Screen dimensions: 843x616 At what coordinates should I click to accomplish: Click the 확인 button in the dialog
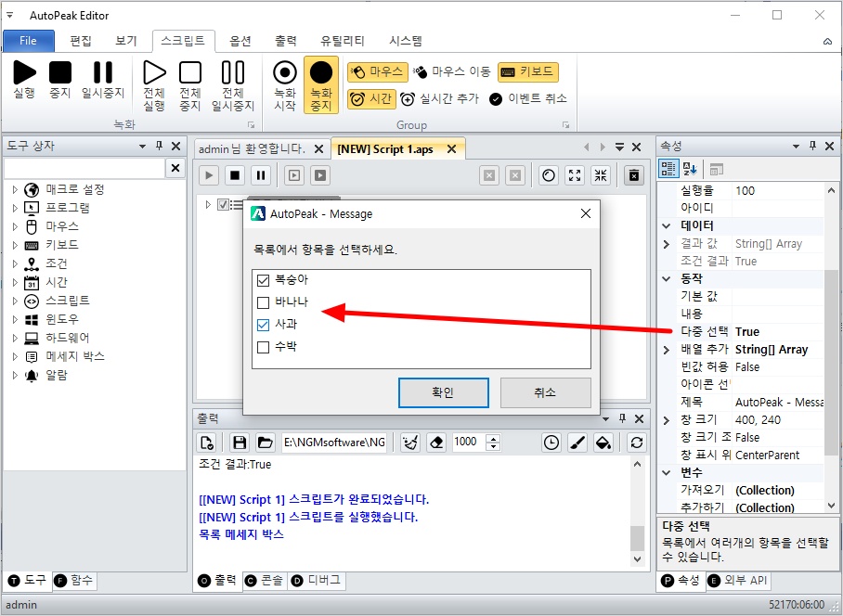click(444, 392)
